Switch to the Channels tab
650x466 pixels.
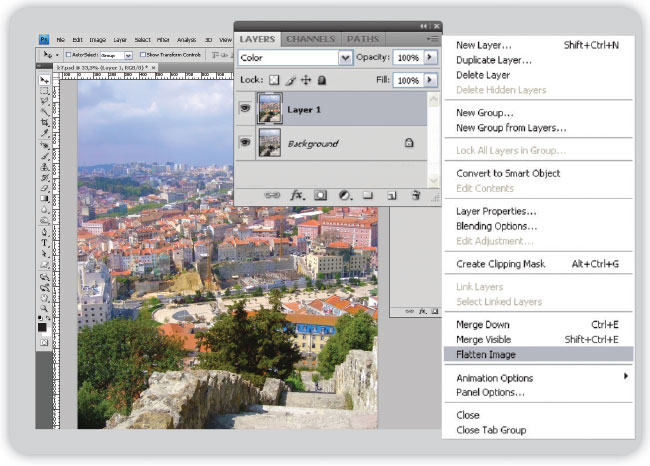(x=310, y=39)
